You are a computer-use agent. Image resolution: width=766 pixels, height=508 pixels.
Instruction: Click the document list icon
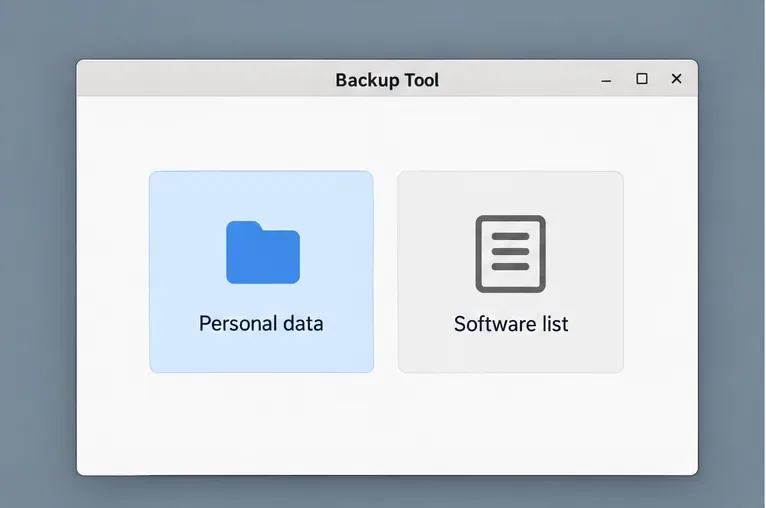(511, 254)
